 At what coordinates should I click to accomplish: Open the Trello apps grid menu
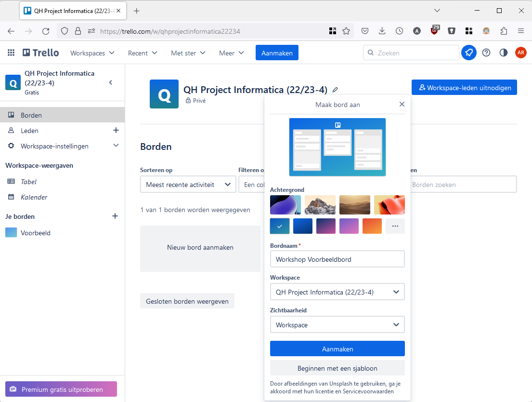tap(11, 53)
